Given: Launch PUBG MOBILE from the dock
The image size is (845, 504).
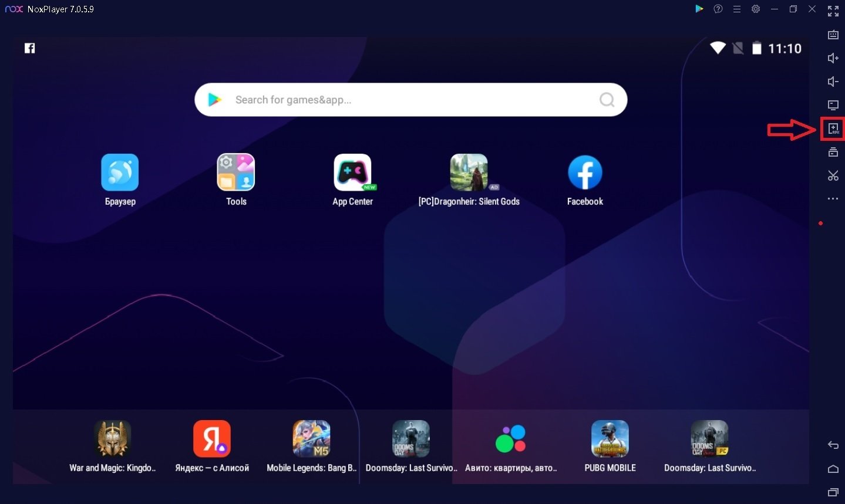Looking at the screenshot, I should click(610, 439).
